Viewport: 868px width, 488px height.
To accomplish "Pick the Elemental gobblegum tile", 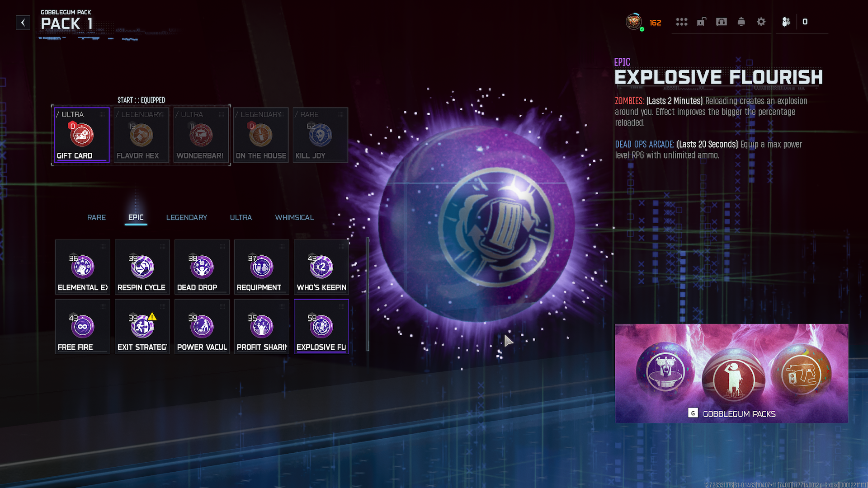I will pos(83,267).
